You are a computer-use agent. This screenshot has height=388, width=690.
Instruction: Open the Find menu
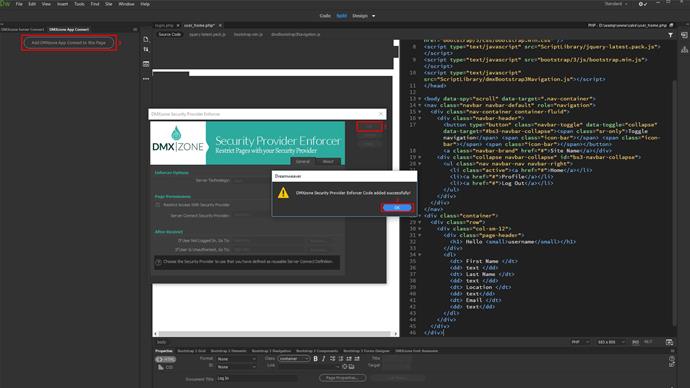pyautogui.click(x=95, y=4)
